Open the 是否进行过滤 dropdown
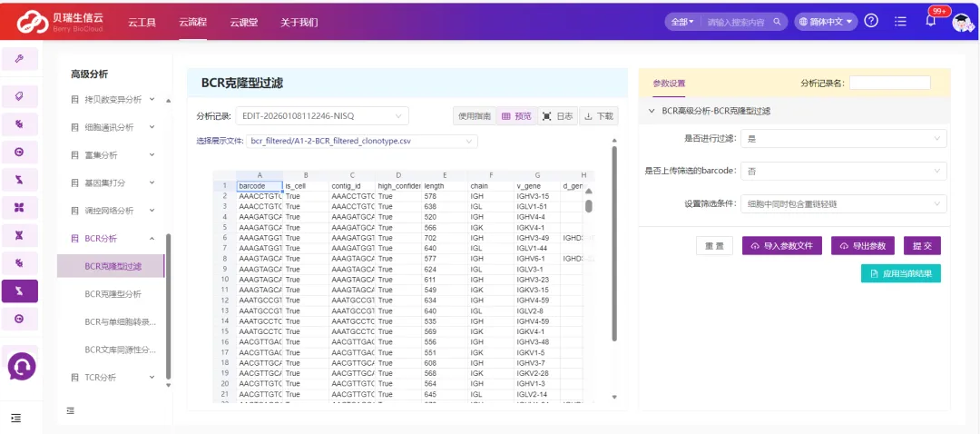The width and height of the screenshot is (980, 434). click(x=844, y=138)
